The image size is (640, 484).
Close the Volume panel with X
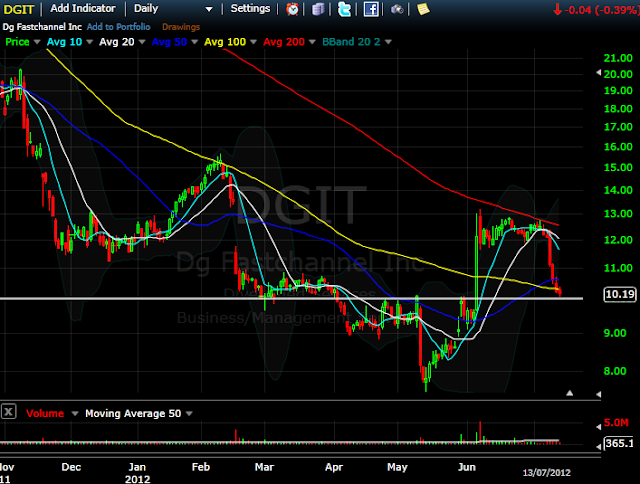9,411
